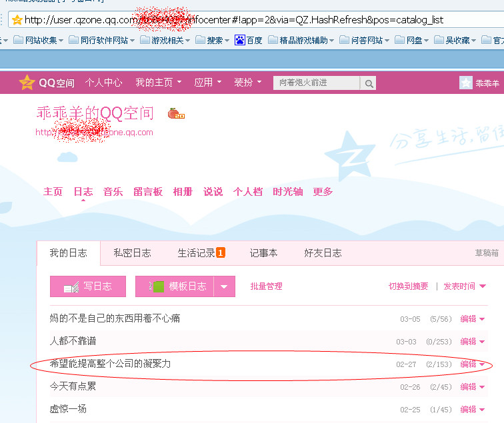Open the 精品游戏辅助 bookmark folder
Screen dimensions: 504x423
[301, 41]
